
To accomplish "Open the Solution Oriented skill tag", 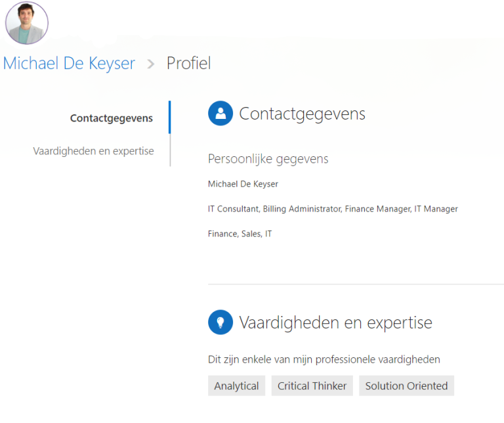I will (x=406, y=386).
